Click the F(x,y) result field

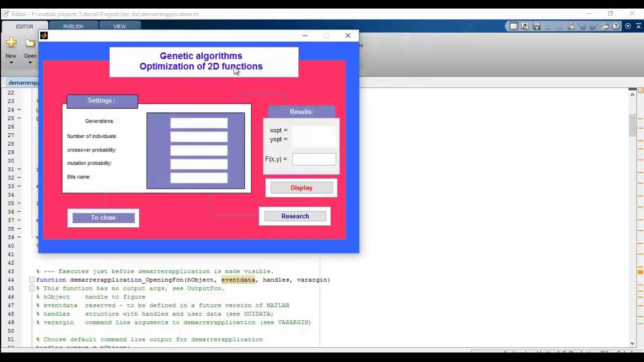coord(314,159)
